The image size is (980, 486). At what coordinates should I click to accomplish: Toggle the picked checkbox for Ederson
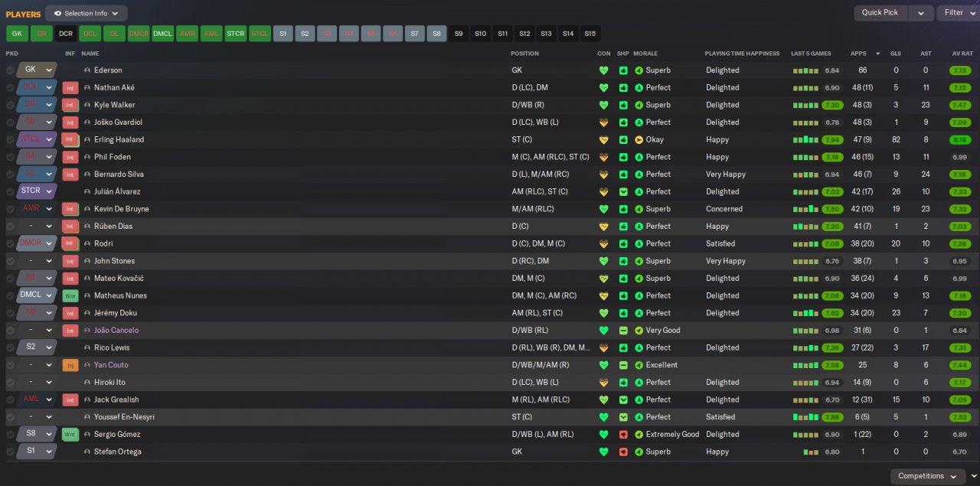pos(10,70)
